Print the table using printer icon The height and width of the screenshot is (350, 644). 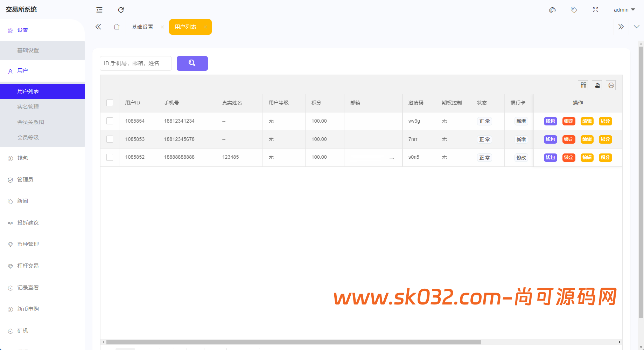[611, 85]
